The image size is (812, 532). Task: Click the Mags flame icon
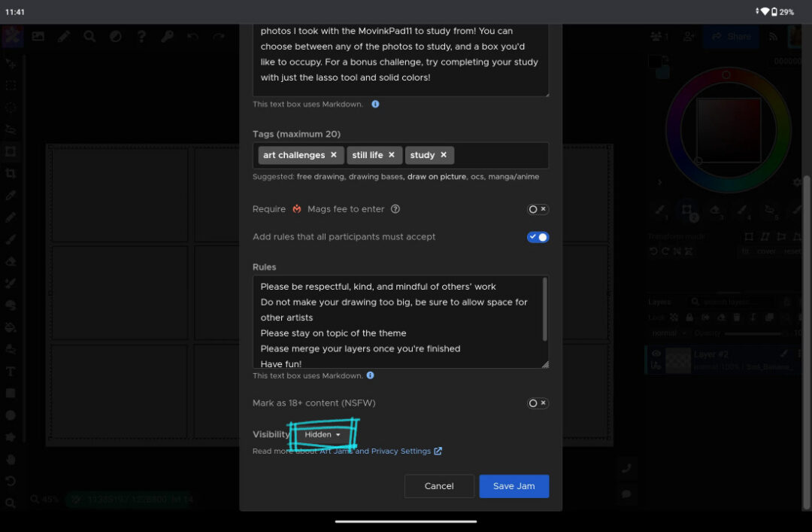pyautogui.click(x=297, y=209)
